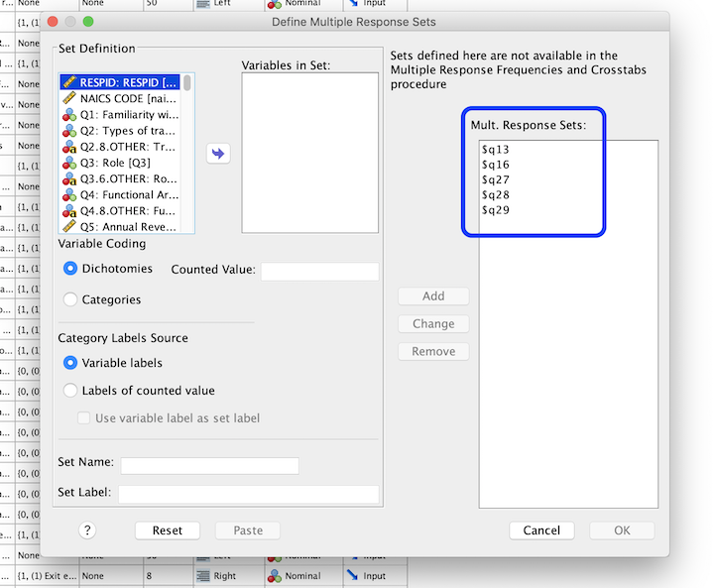This screenshot has height=588, width=714.
Task: Click width cell 8 in bottom data row
Action: click(x=170, y=576)
